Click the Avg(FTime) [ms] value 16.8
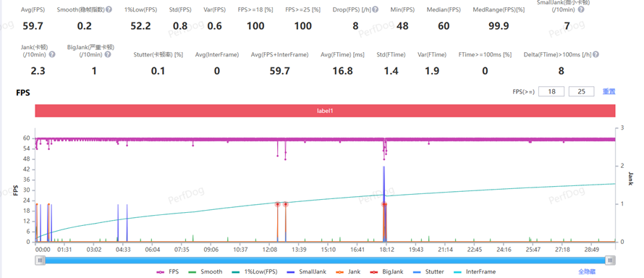Screen dimensions: 644x278 342,71
